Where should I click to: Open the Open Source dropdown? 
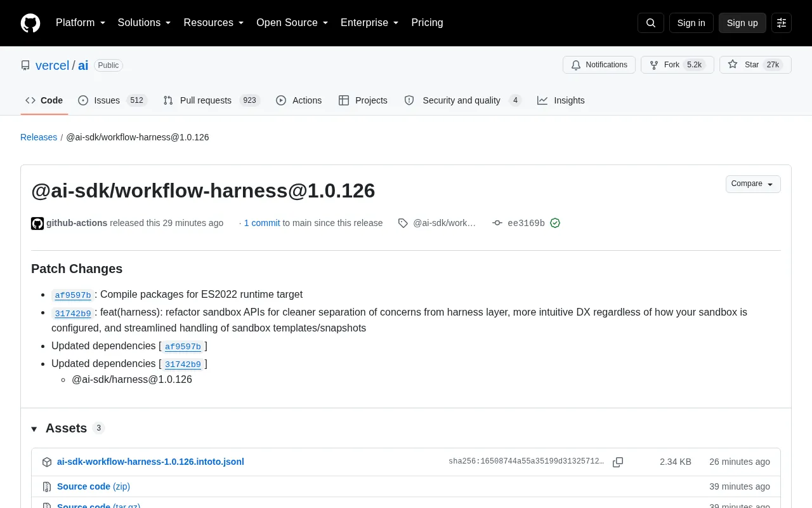pos(292,23)
